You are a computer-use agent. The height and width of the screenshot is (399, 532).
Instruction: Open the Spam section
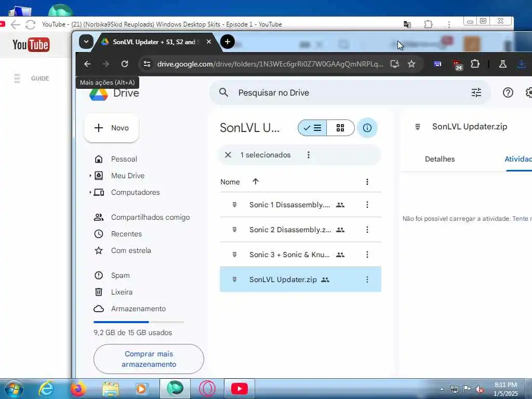[120, 275]
